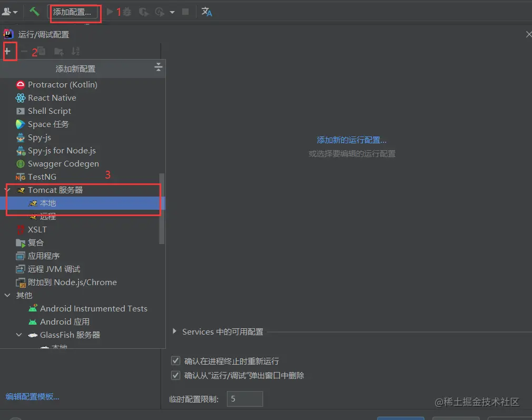Collapse the Tomcat 服务器 node chevron
This screenshot has height=420, width=532.
(7, 190)
